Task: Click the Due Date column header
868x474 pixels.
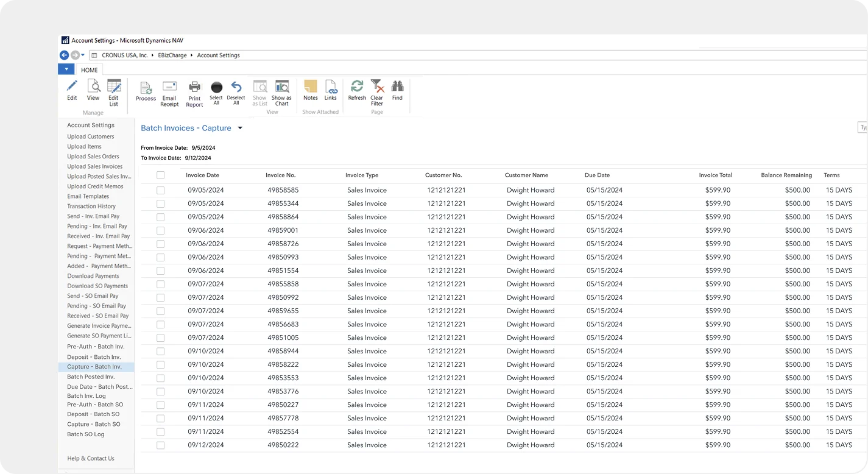Action: [597, 175]
